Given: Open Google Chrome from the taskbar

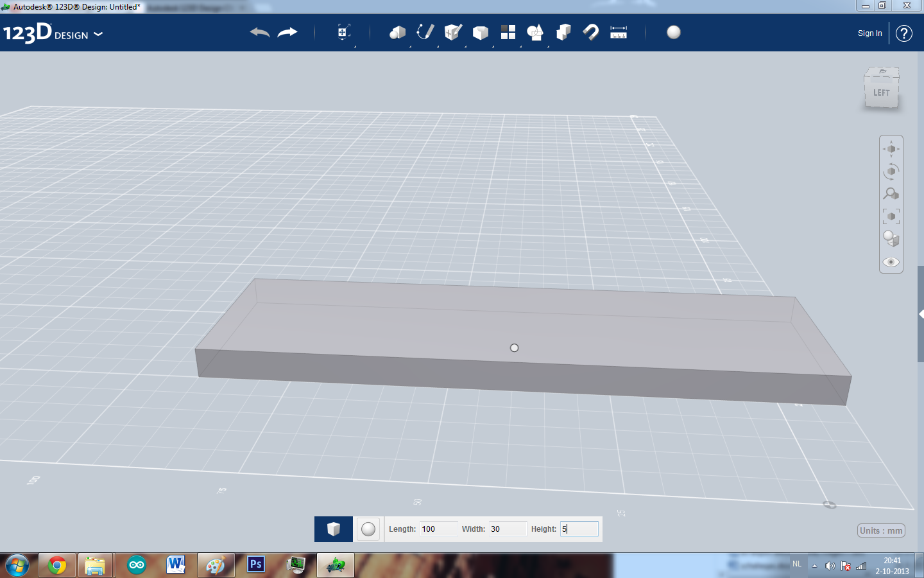Looking at the screenshot, I should (57, 566).
